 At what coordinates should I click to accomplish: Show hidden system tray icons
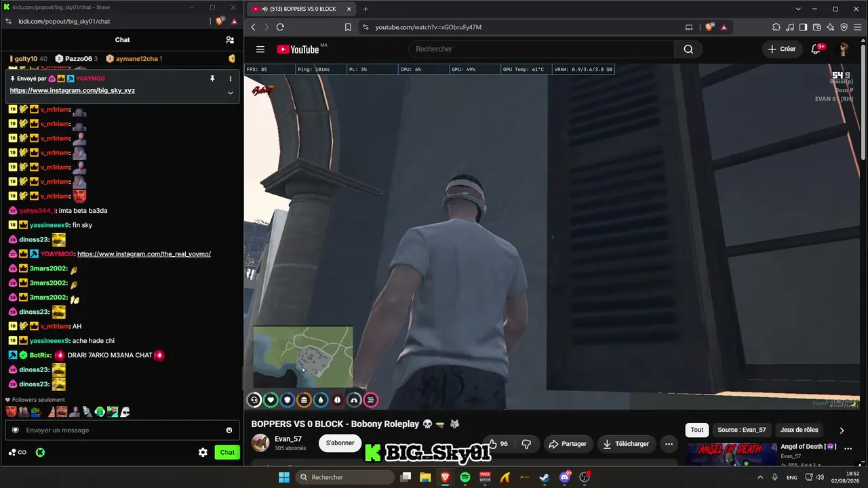pos(759,477)
